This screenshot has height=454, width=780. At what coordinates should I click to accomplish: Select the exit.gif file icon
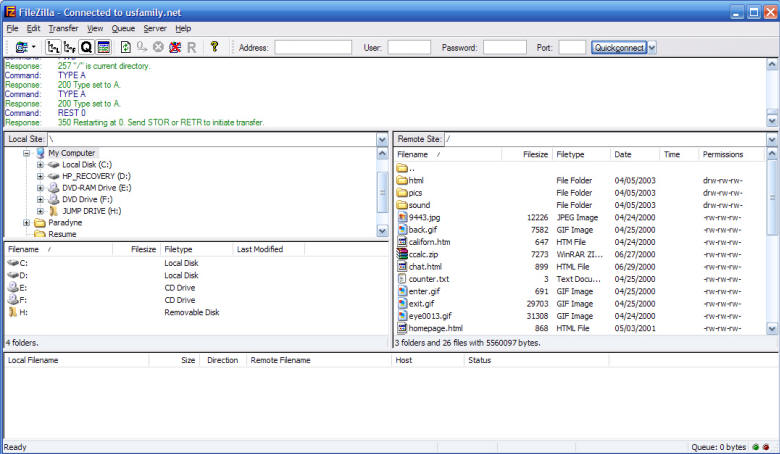tap(402, 303)
